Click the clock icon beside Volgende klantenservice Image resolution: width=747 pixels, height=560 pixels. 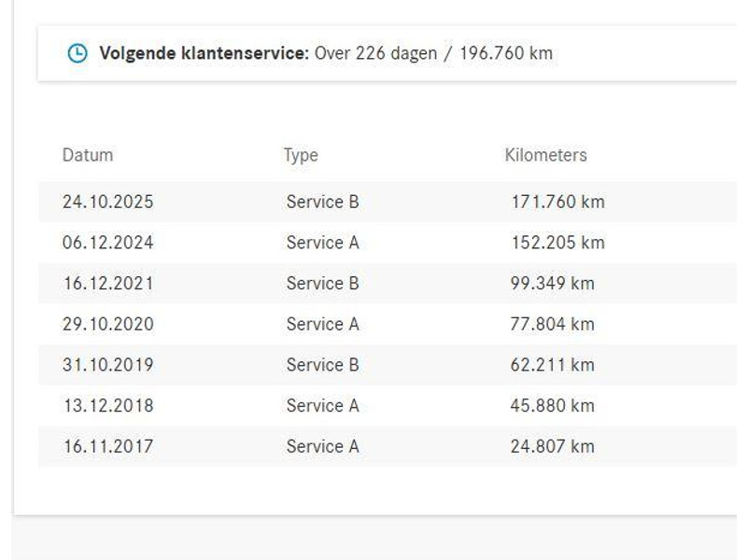(x=78, y=53)
